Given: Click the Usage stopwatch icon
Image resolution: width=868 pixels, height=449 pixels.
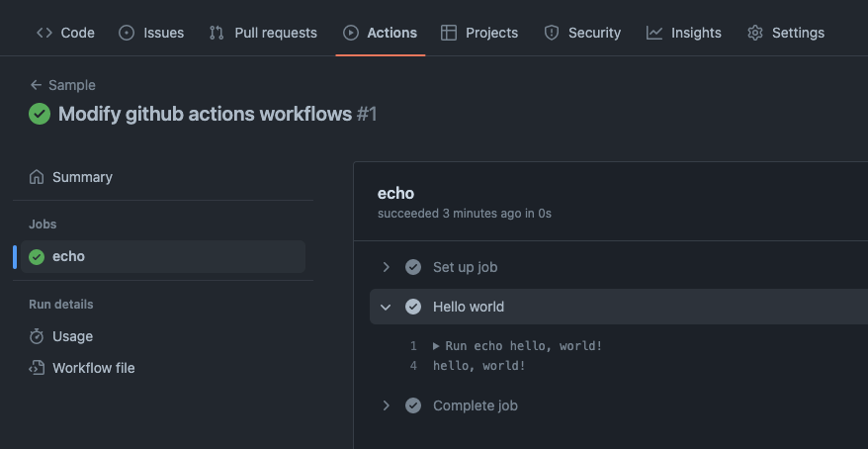Looking at the screenshot, I should pos(37,336).
